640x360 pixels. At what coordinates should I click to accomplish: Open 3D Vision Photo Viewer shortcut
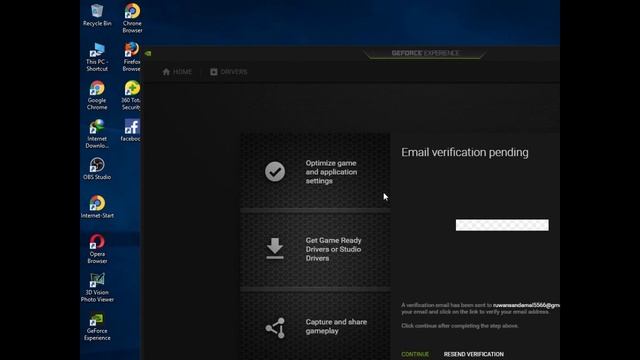point(97,287)
